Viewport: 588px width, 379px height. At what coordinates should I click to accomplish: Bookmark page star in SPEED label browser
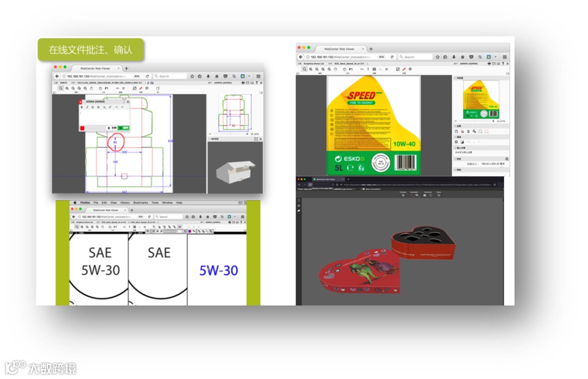[x=438, y=57]
